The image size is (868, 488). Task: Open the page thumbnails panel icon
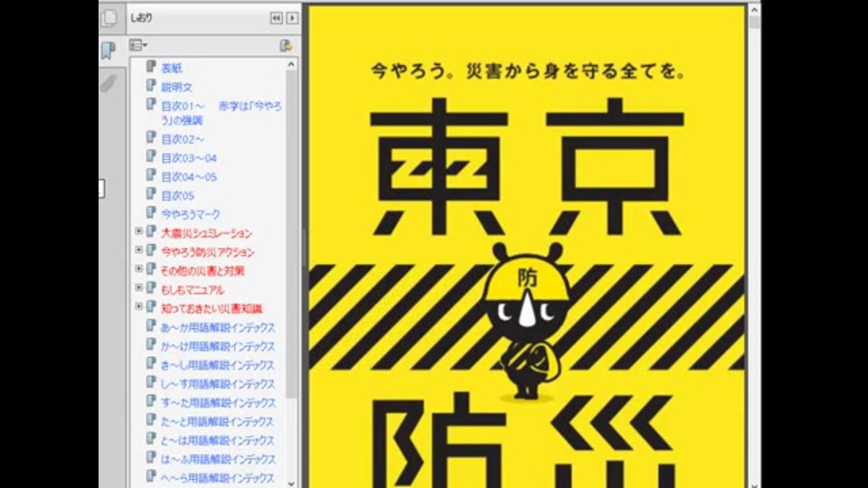pyautogui.click(x=109, y=18)
